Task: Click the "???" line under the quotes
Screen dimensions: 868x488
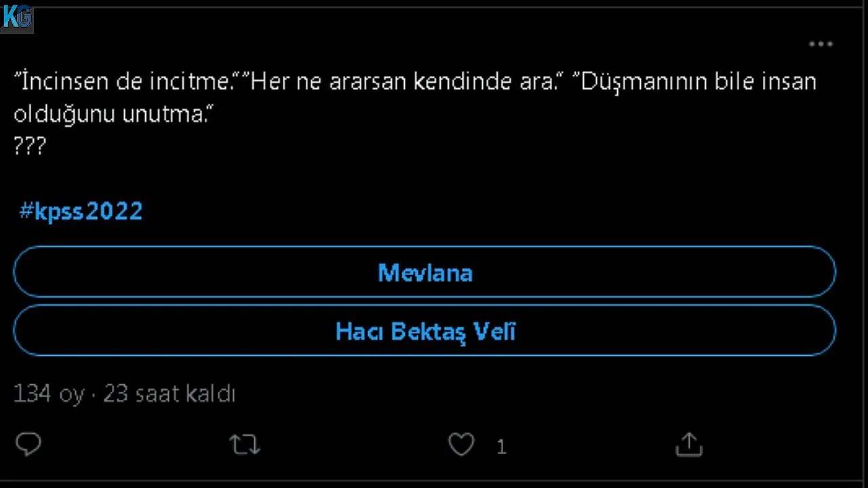Action: (29, 146)
